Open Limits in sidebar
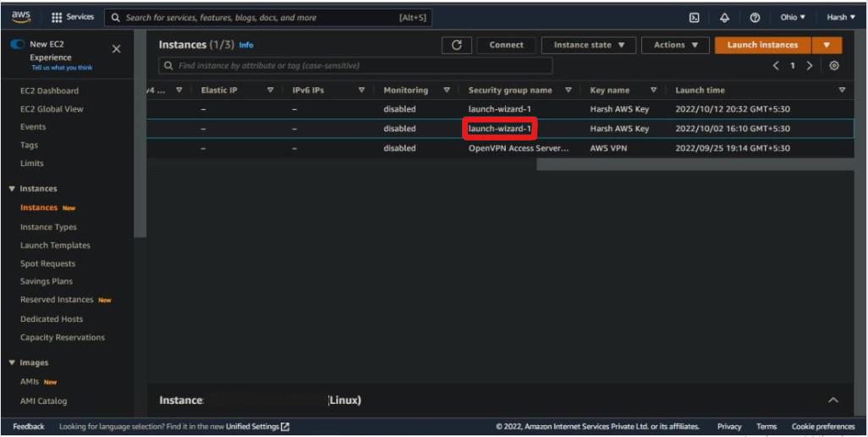 pos(31,163)
